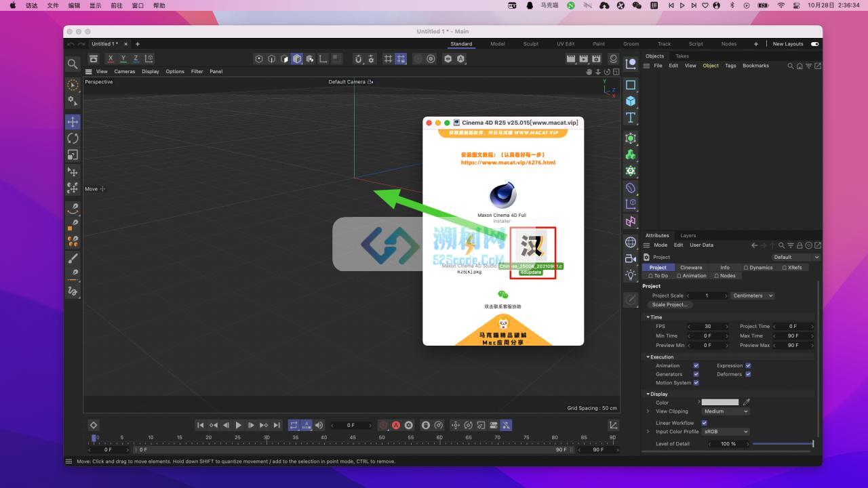
Task: Open the Centimeters unit dropdown
Action: pos(752,296)
